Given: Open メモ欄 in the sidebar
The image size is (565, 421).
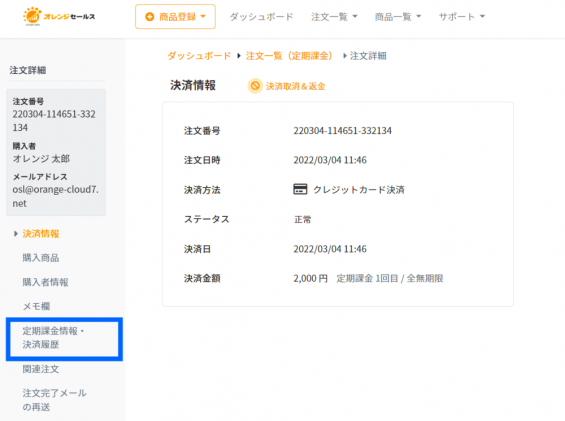Looking at the screenshot, I should (36, 306).
